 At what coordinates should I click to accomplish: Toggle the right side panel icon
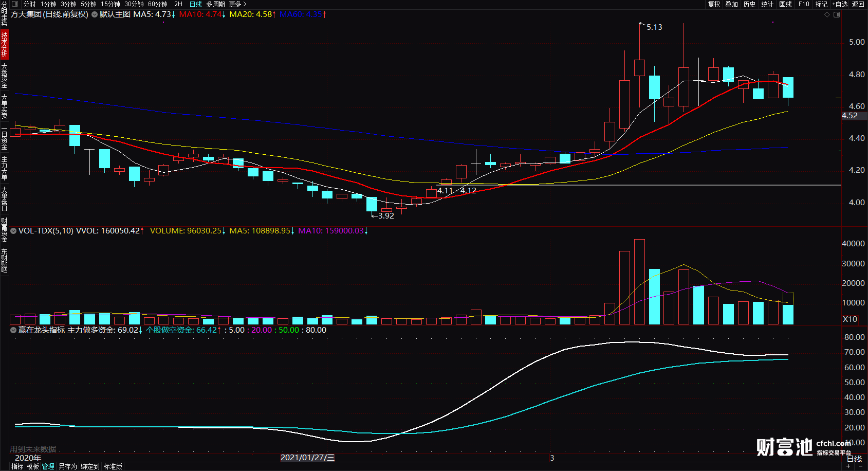pos(837,14)
